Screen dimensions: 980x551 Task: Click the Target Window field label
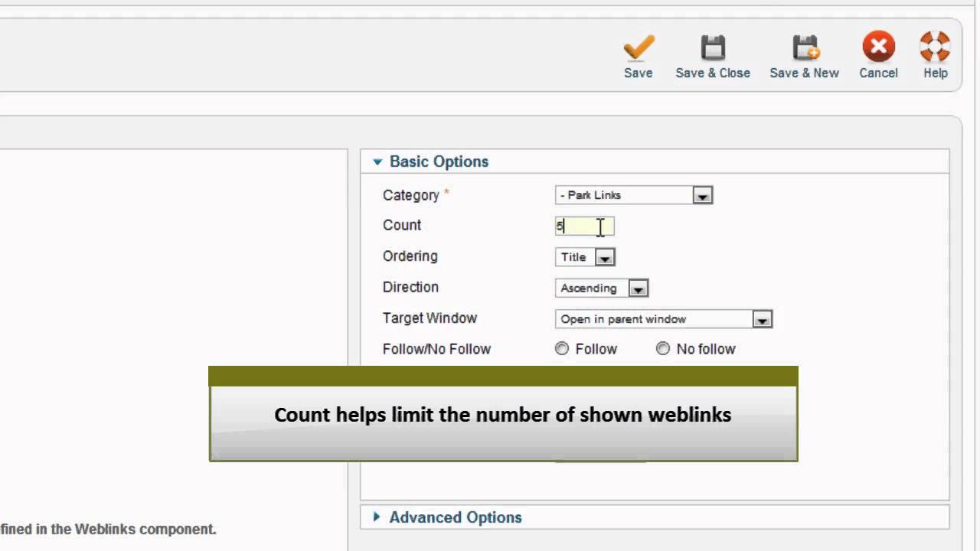(x=430, y=318)
